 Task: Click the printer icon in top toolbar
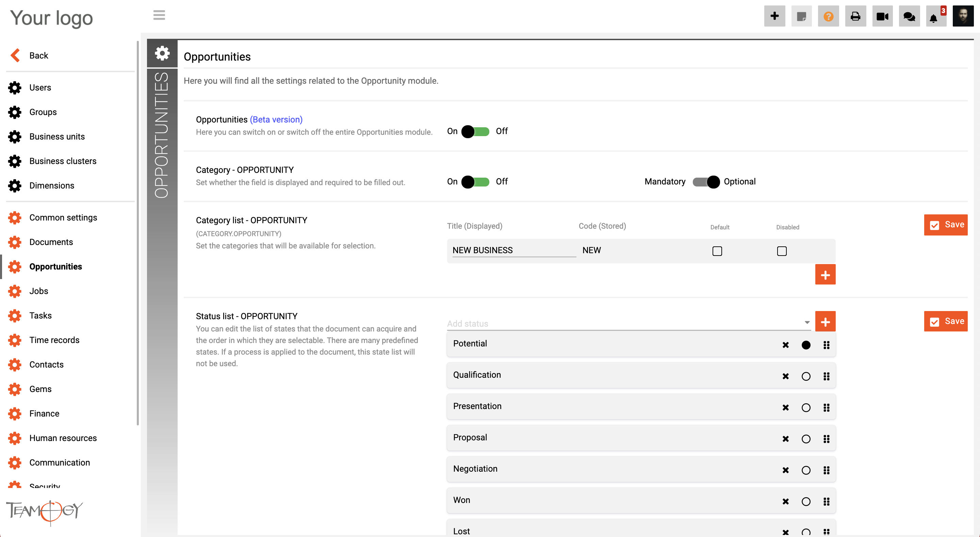[x=855, y=16]
